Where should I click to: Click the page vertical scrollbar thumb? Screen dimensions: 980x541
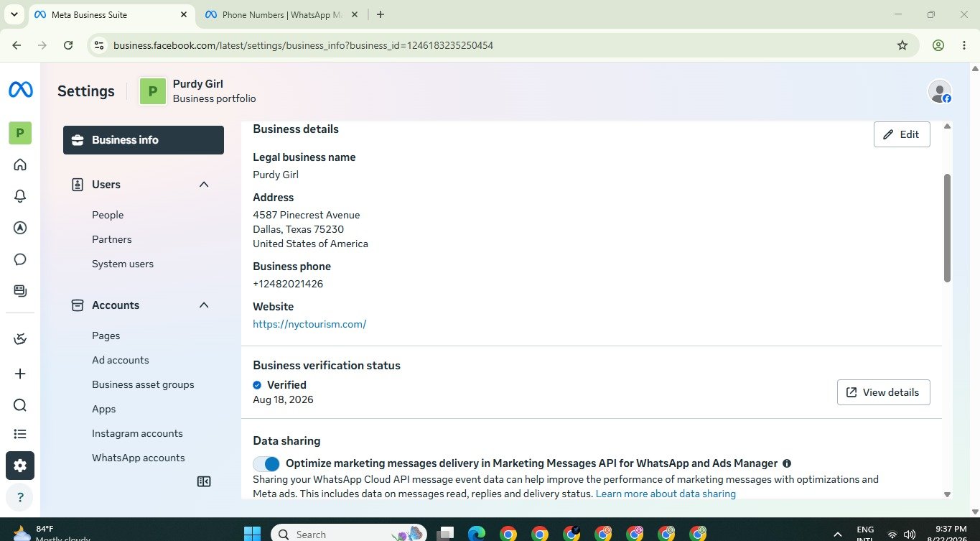pyautogui.click(x=947, y=228)
